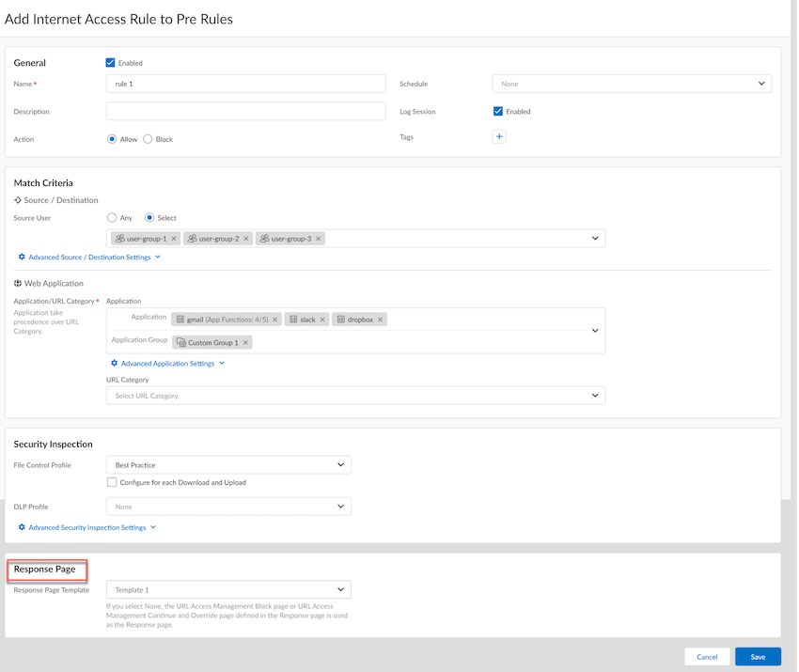The height and width of the screenshot is (672, 799).
Task: Expand Advanced Application Settings
Action: click(167, 363)
